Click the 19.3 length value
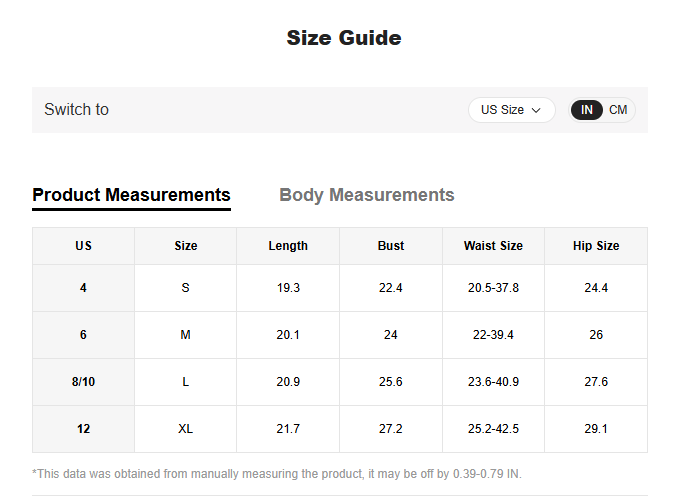This screenshot has height=496, width=680. tap(288, 288)
